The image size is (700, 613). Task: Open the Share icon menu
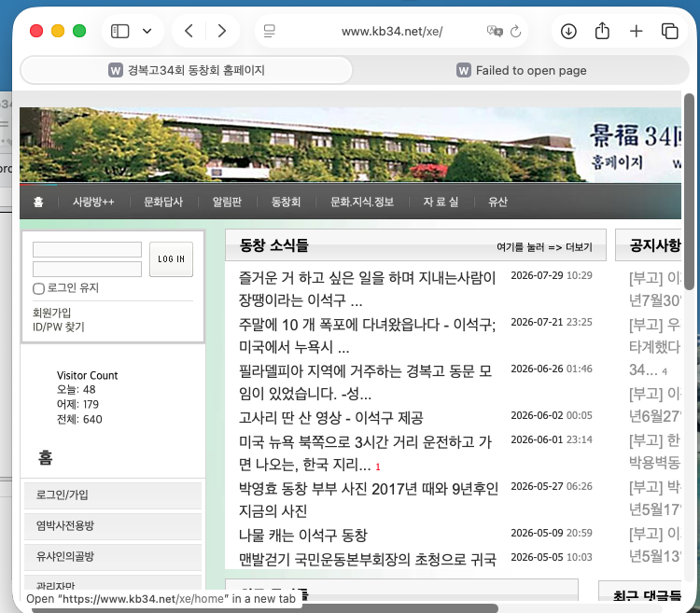[602, 31]
